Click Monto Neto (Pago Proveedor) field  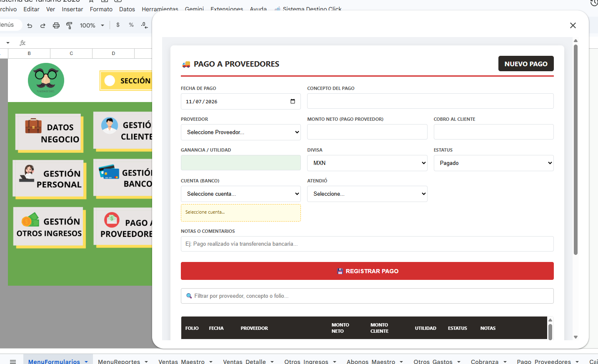coord(367,132)
